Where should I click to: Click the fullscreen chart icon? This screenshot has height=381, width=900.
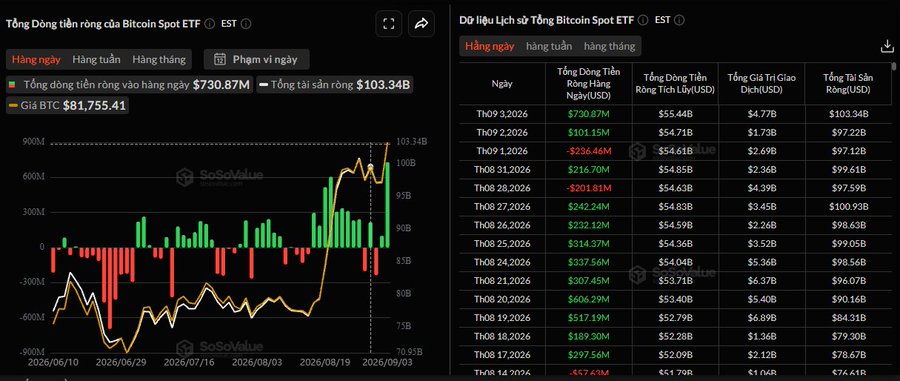pyautogui.click(x=389, y=24)
